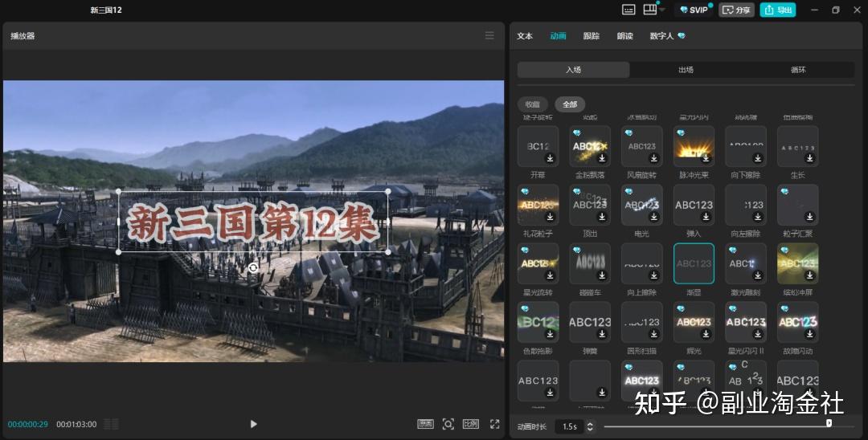The image size is (868, 440).
Task: Switch to the 数字人 tab
Action: [666, 36]
